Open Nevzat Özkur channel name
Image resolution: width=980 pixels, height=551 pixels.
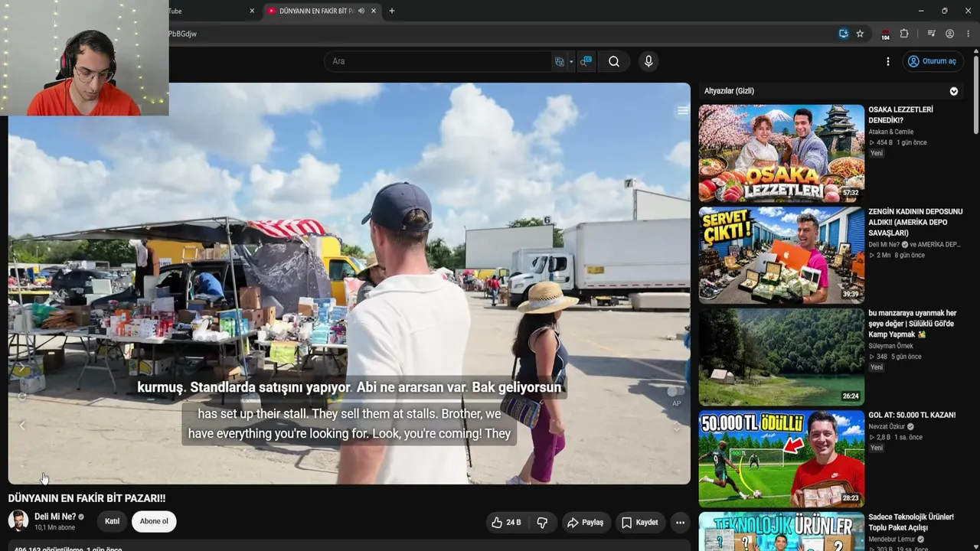[888, 426]
